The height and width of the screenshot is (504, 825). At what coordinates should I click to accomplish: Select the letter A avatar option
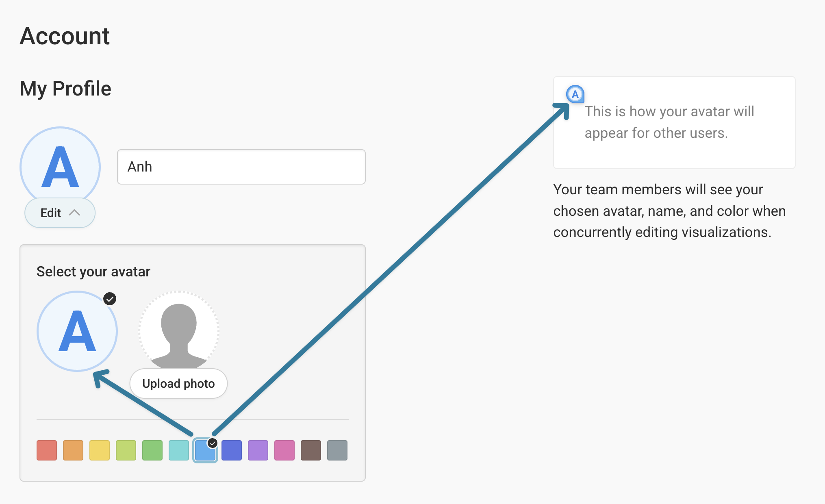pos(77,331)
